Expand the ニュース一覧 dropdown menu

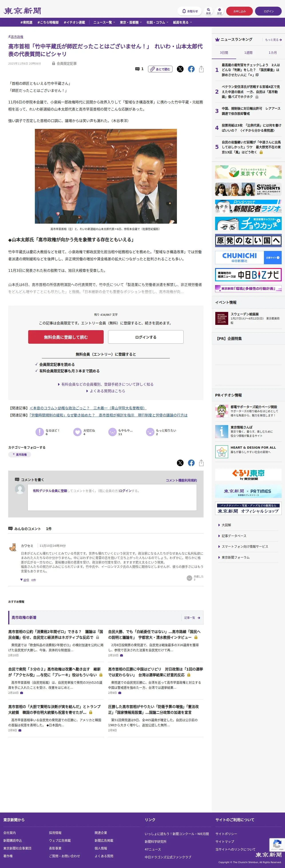coord(104,22)
